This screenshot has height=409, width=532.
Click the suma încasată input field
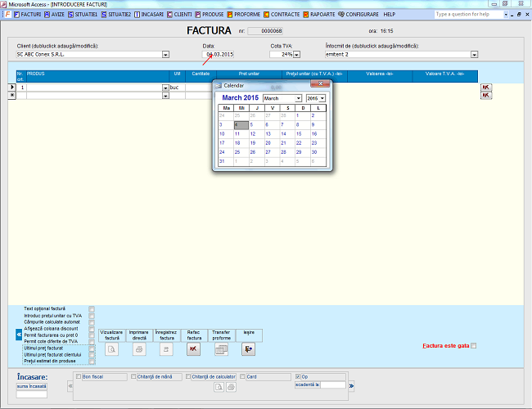[x=32, y=394]
